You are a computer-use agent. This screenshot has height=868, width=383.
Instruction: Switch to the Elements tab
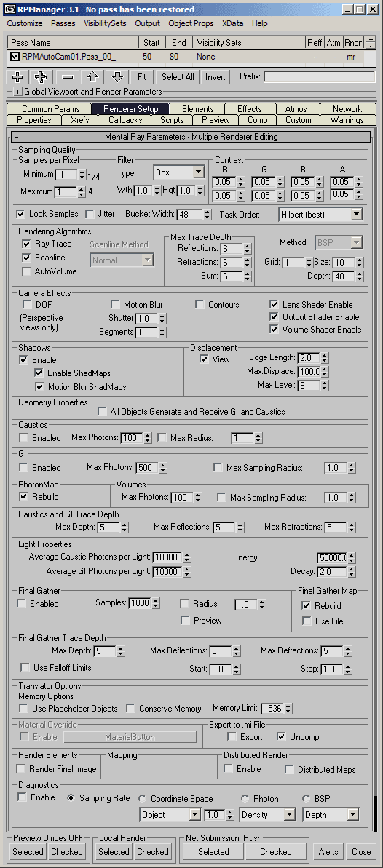[x=198, y=109]
